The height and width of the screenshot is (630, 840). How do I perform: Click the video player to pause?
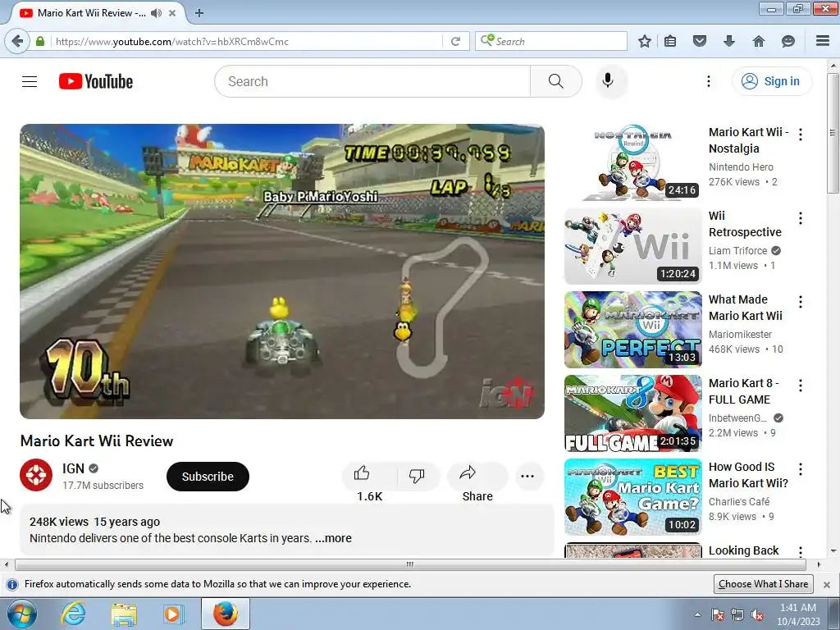coord(282,272)
